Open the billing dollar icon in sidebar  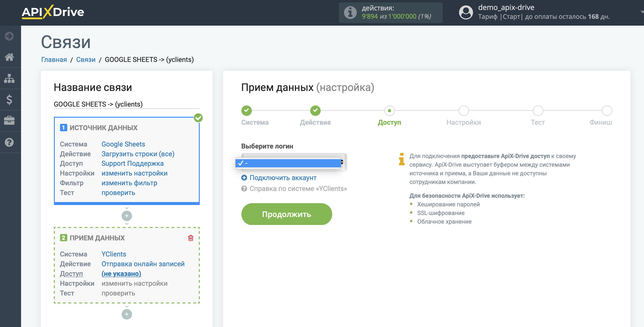point(9,100)
